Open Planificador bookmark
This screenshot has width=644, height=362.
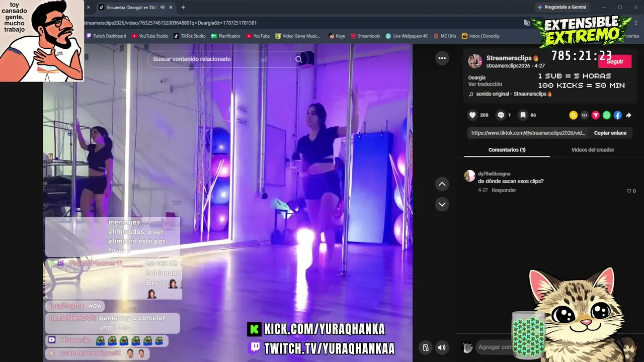(226, 36)
